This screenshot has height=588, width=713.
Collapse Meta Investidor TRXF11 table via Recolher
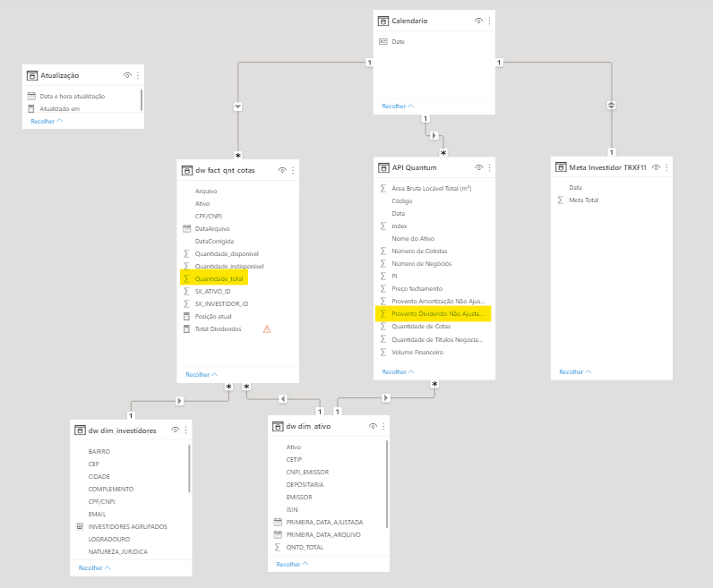point(576,371)
